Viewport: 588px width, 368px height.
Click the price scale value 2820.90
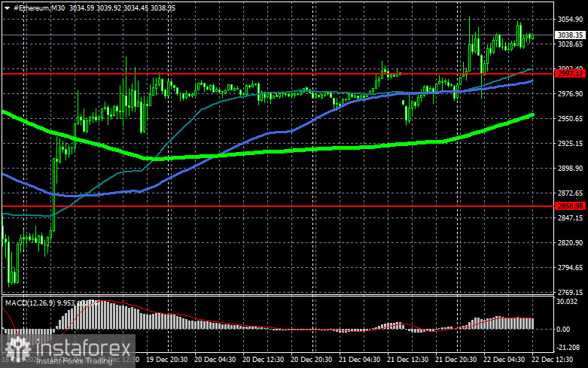click(x=570, y=243)
